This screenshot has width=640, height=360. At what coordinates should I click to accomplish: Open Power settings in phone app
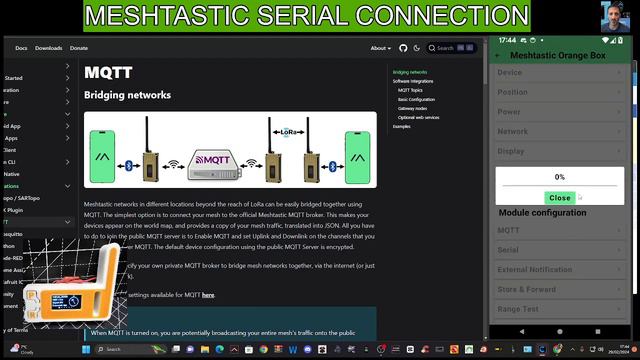coord(560,112)
